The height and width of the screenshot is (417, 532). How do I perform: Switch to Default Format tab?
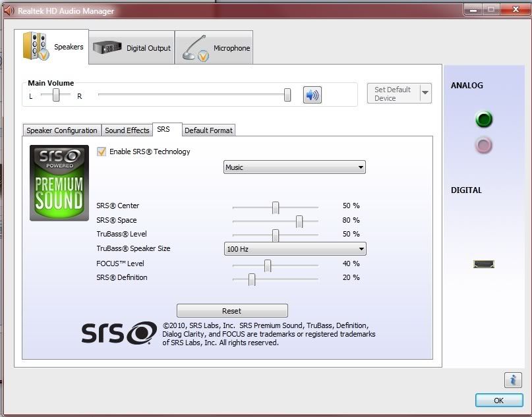click(208, 130)
